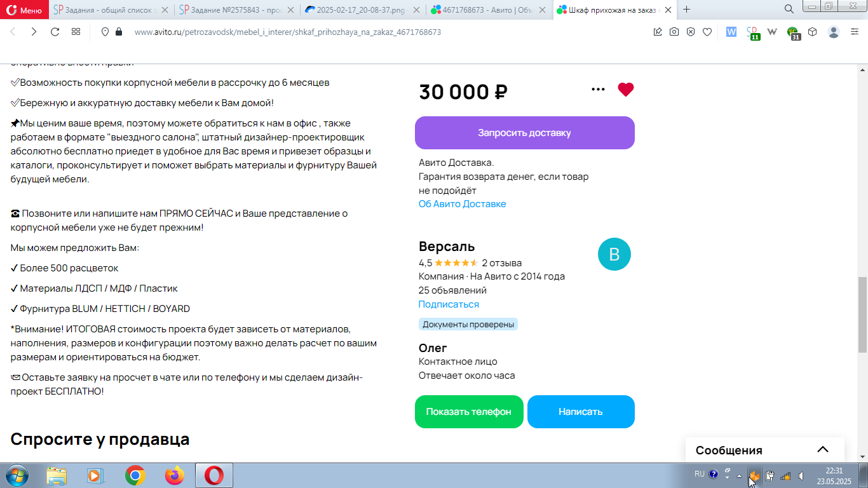Screen dimensions: 868x488
Task: Click the Написать button
Action: [581, 412]
